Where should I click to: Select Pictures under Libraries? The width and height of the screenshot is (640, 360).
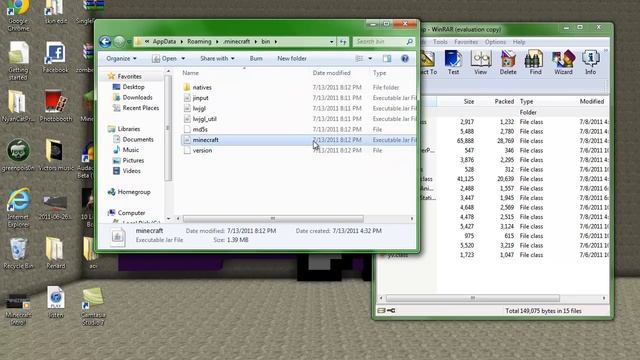[129, 161]
